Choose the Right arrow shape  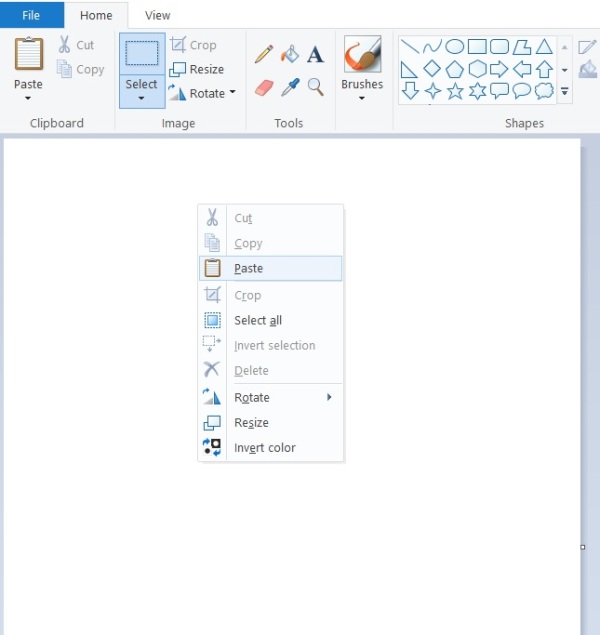[499, 69]
